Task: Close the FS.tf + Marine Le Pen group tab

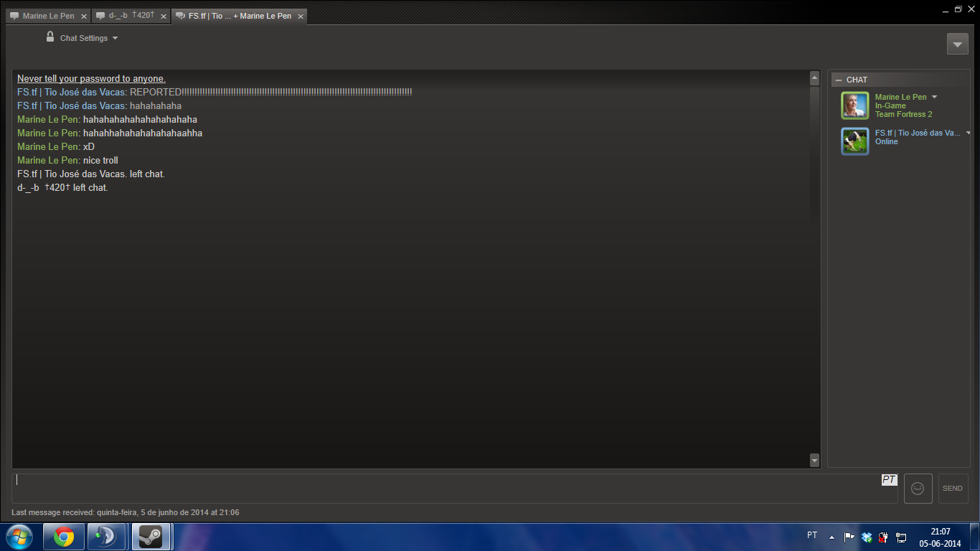Action: point(301,17)
